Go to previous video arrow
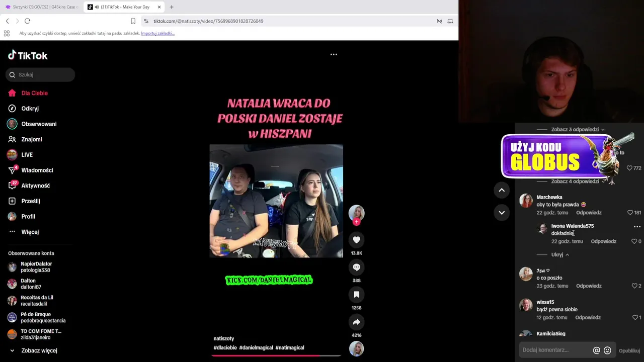This screenshot has width=644, height=362. pos(502,190)
